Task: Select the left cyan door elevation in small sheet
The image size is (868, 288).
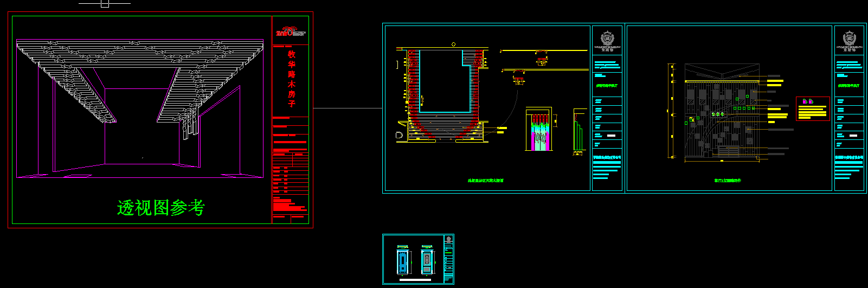Action: click(402, 261)
